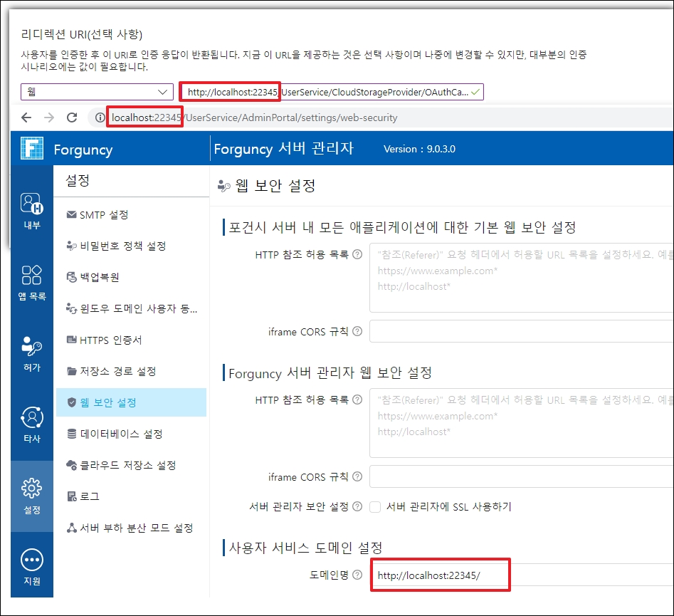The width and height of the screenshot is (674, 616).
Task: Click help icon beside 서버 관리자 보안 설정
Action: click(357, 507)
